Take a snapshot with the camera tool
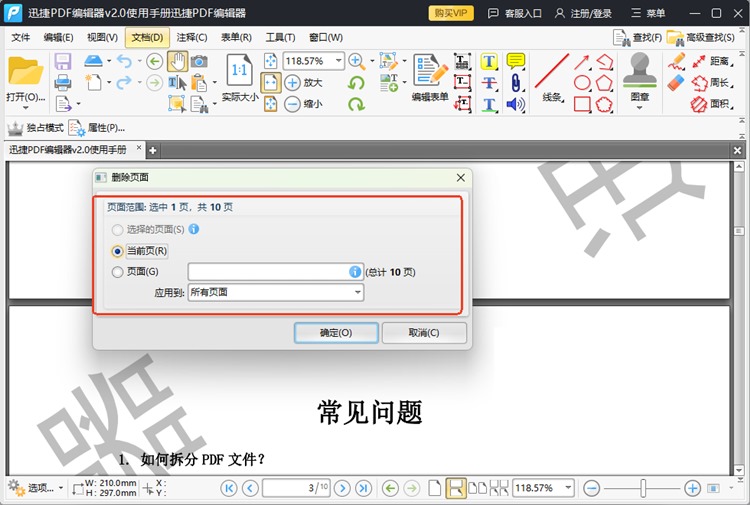The width and height of the screenshot is (750, 505). [x=199, y=61]
